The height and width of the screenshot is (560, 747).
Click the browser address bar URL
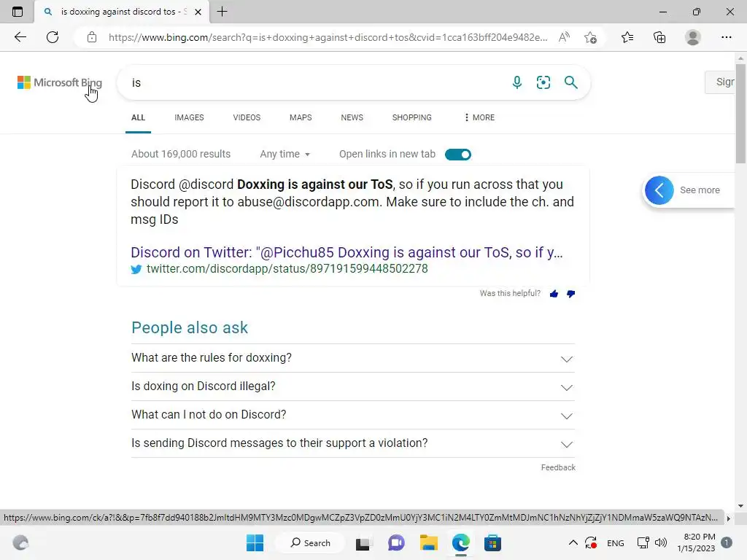(x=328, y=37)
